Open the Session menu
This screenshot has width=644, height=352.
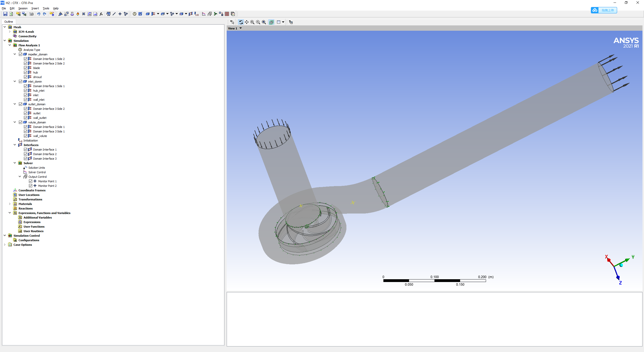tap(23, 8)
